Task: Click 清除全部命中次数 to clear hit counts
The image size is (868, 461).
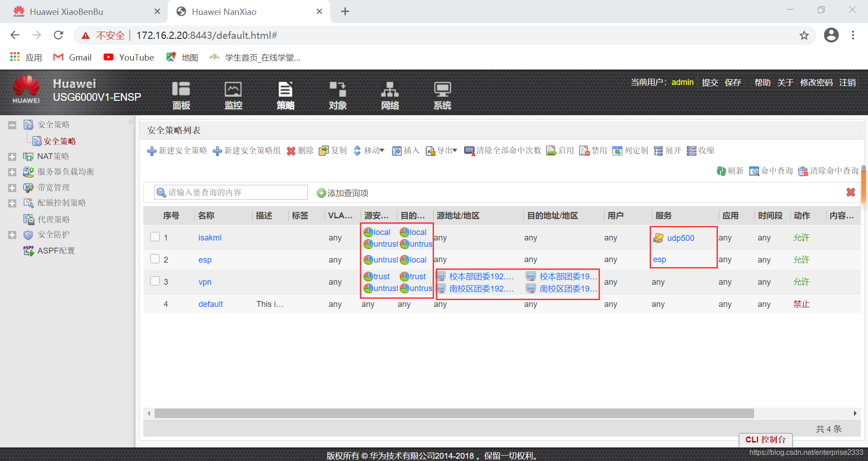Action: tap(503, 151)
